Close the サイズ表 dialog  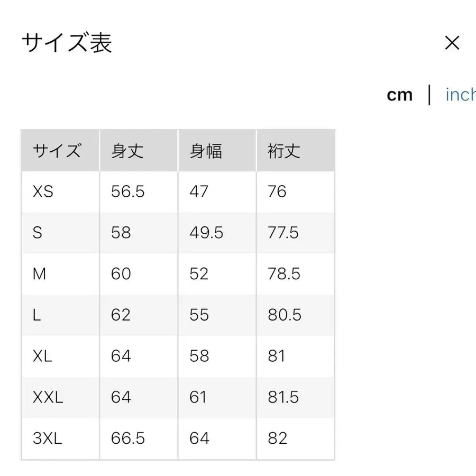[x=453, y=43]
